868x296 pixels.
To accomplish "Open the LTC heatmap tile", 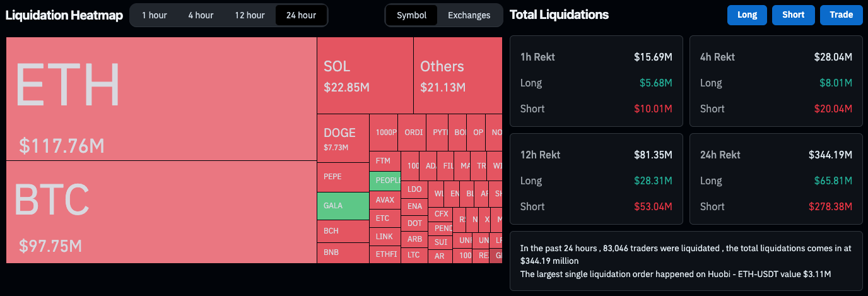I will [x=414, y=256].
